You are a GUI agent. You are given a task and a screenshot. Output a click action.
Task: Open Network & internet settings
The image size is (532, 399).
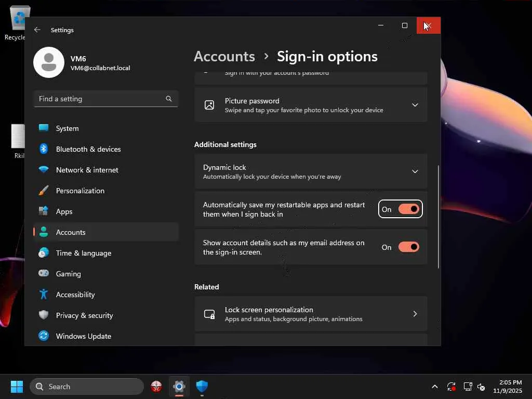tap(106, 170)
